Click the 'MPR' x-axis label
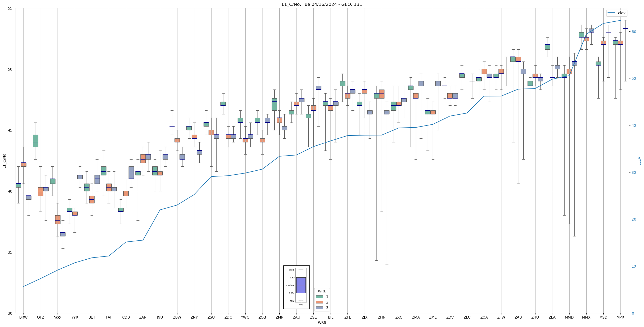The image size is (644, 327). click(x=621, y=317)
